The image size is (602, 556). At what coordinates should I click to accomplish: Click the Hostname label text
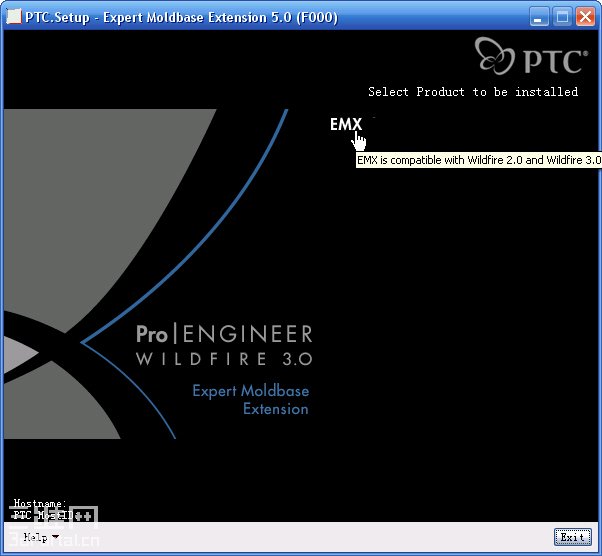(x=40, y=503)
